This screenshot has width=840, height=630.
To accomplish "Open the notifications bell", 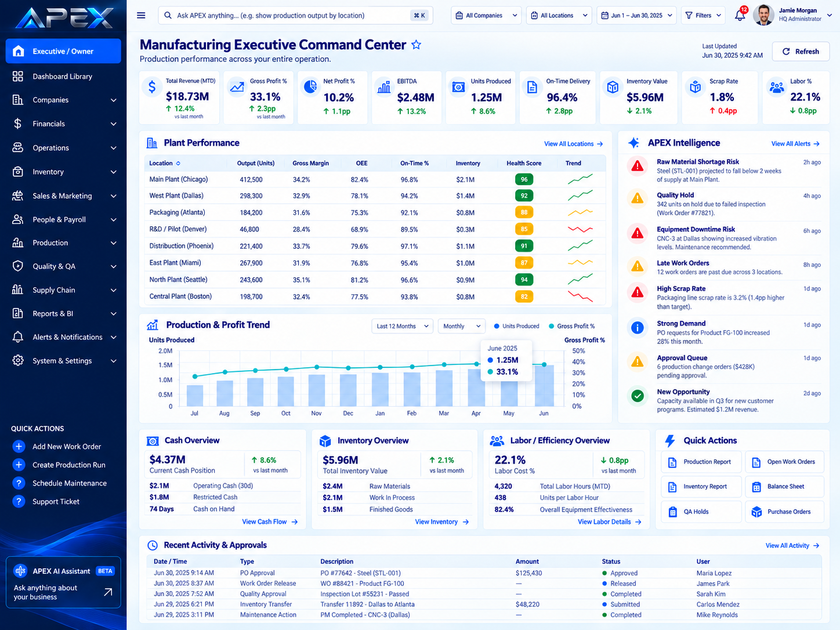I will pos(740,15).
